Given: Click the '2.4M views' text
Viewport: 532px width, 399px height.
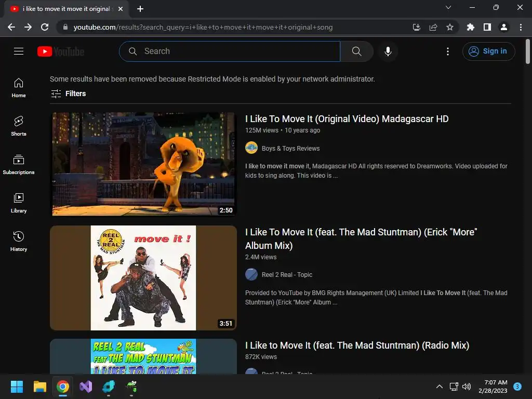Looking at the screenshot, I should (x=261, y=257).
